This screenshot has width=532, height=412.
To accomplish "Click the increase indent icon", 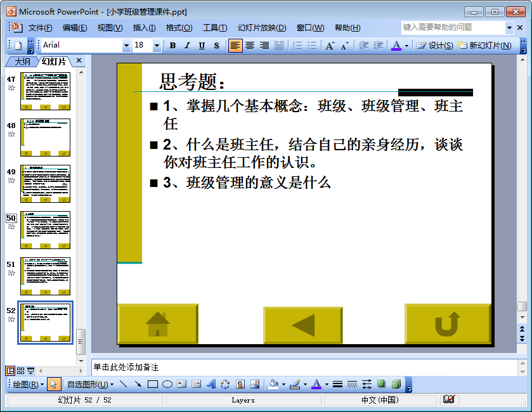I will point(378,46).
